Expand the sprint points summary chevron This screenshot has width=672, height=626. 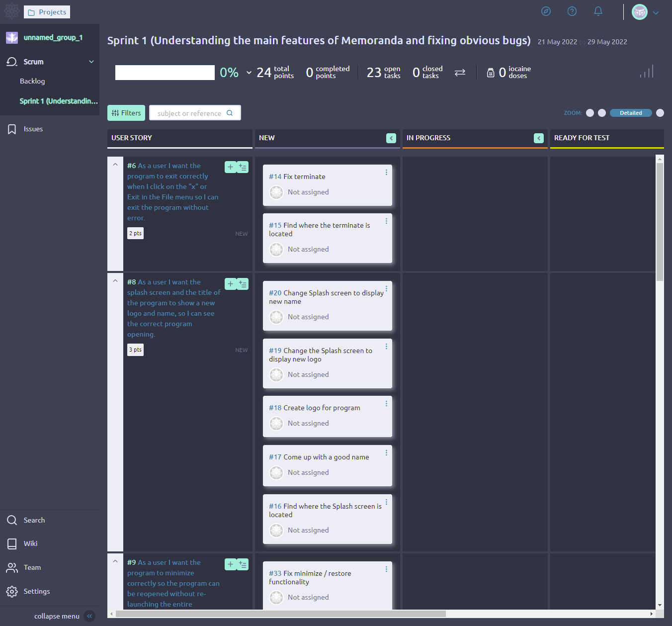click(249, 73)
